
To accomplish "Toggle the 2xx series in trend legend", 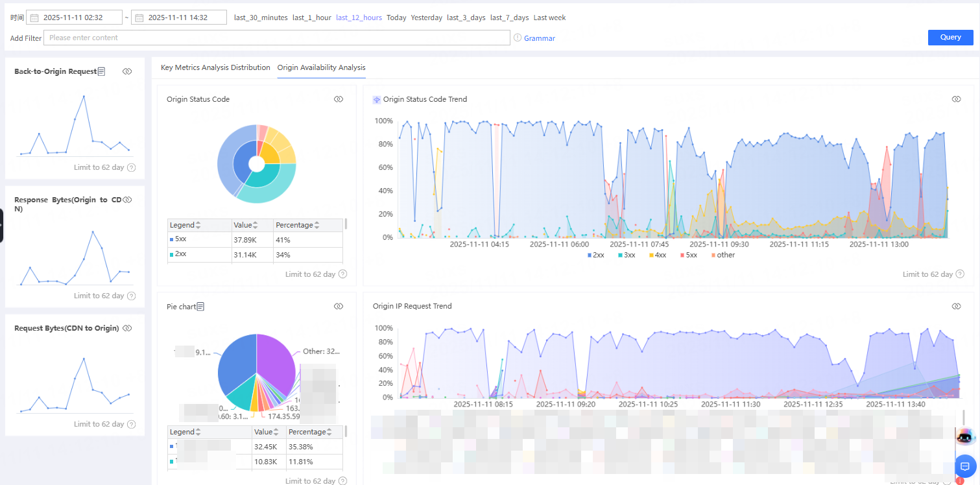I will [596, 255].
